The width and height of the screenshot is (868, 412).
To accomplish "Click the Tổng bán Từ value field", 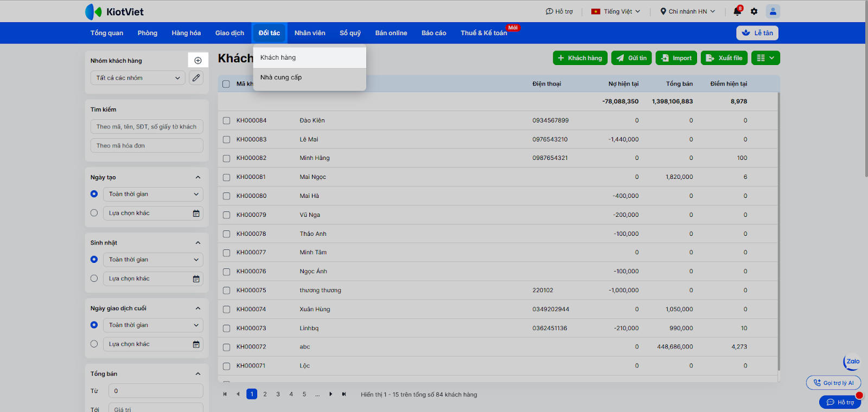I will [156, 391].
